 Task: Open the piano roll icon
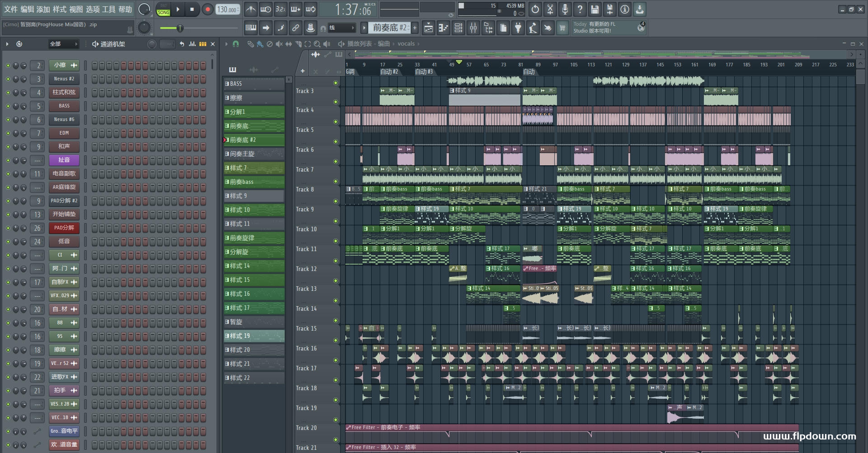point(443,28)
